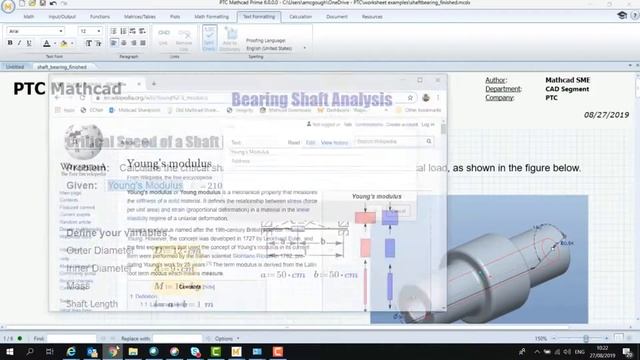Click the Find input field
640x360 pixels.
click(x=71, y=338)
